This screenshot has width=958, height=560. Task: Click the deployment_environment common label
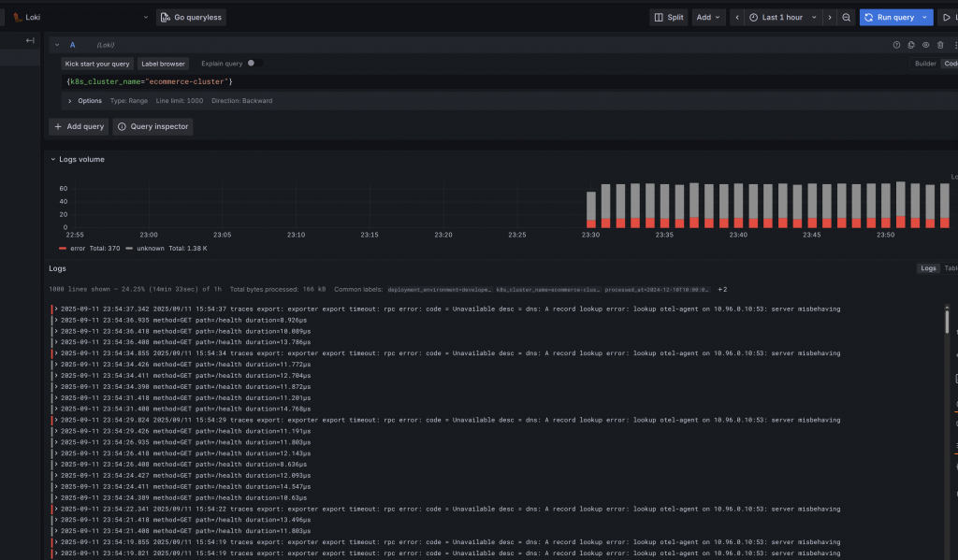pyautogui.click(x=440, y=290)
